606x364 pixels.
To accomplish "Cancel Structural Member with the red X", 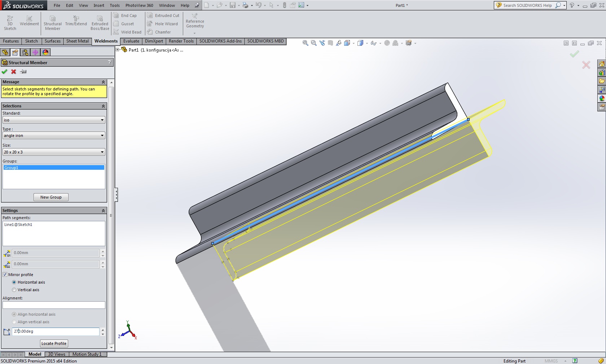I will [x=14, y=72].
